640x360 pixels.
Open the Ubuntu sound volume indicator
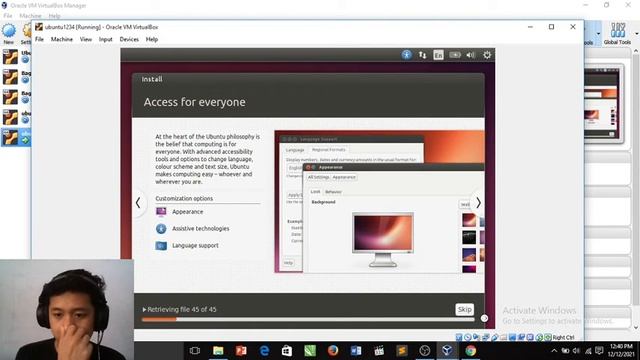[x=471, y=55]
